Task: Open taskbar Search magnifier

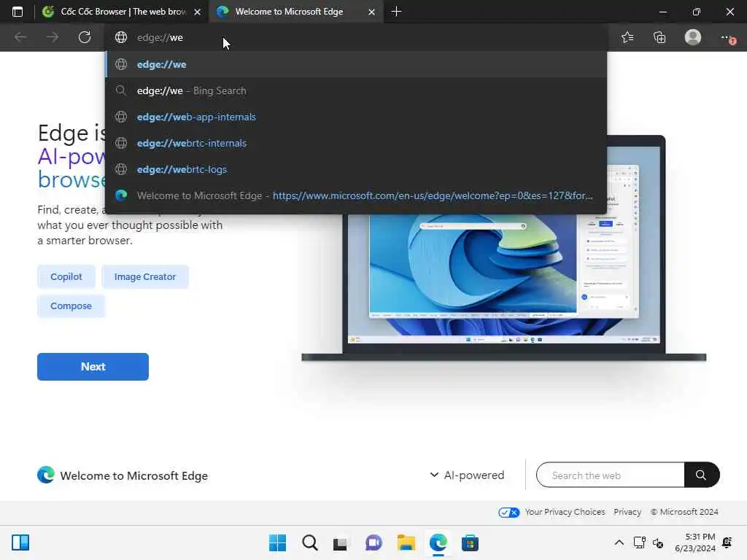Action: pyautogui.click(x=309, y=542)
